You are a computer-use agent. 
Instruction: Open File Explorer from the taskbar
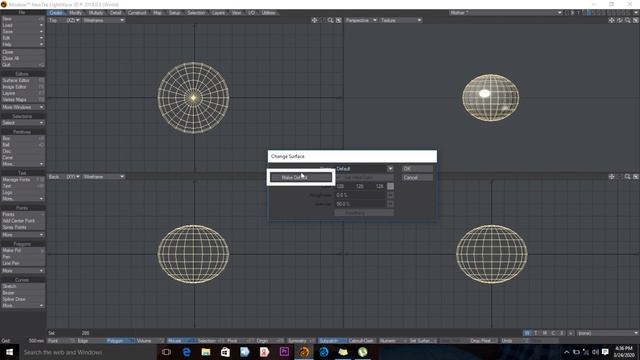click(206, 352)
